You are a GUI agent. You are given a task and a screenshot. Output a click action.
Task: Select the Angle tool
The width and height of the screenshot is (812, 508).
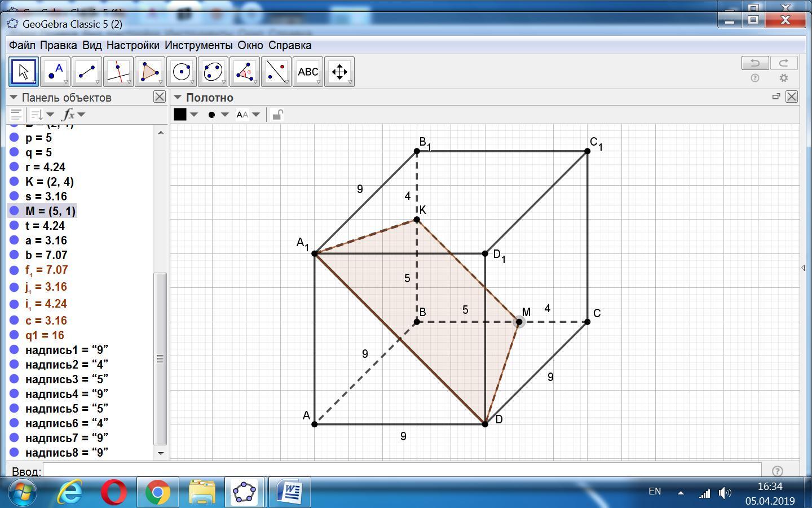[x=245, y=72]
